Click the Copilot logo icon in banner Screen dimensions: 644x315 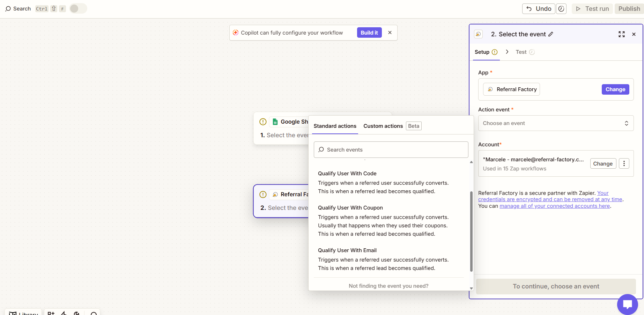tap(236, 32)
